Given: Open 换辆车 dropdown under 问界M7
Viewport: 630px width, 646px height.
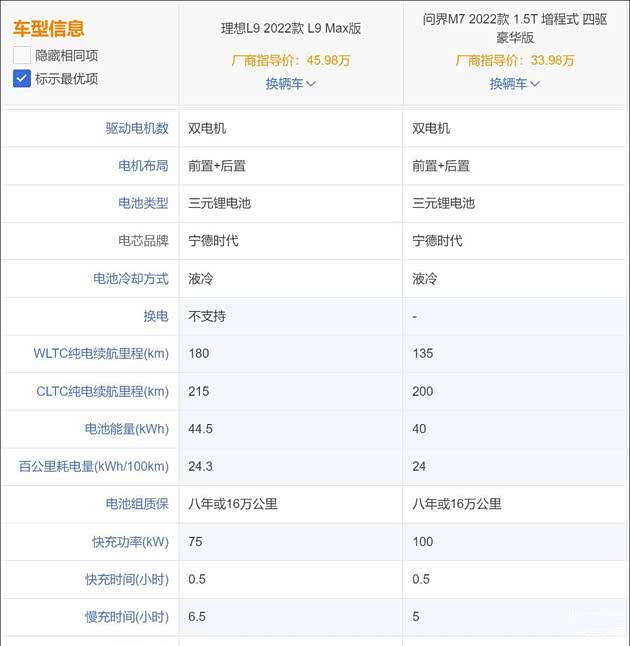Looking at the screenshot, I should tap(514, 84).
